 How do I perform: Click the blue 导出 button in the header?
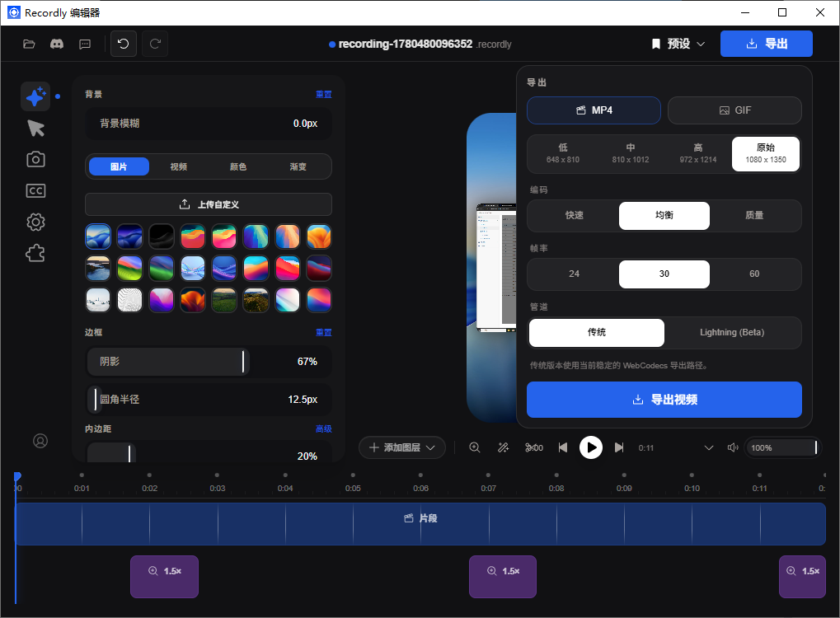click(766, 44)
